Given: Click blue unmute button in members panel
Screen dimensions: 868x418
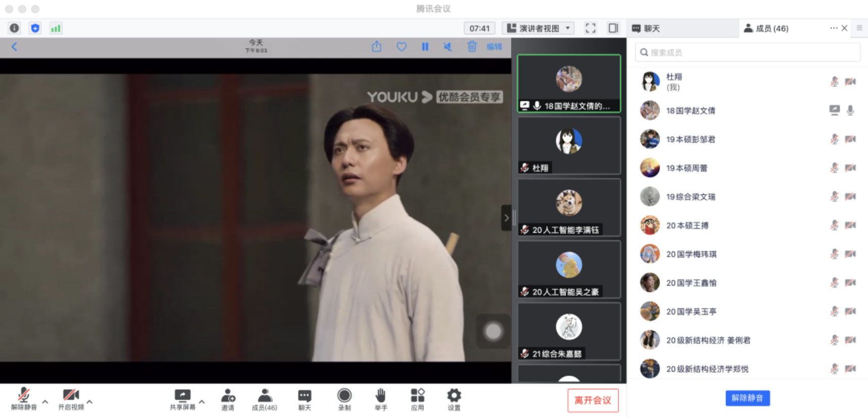Looking at the screenshot, I should tap(747, 398).
